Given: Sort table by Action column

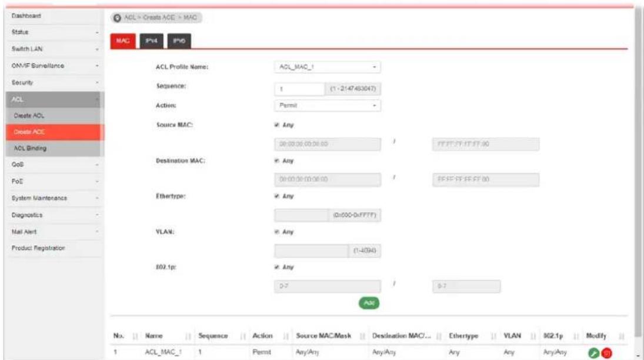Looking at the screenshot, I should (x=286, y=336).
